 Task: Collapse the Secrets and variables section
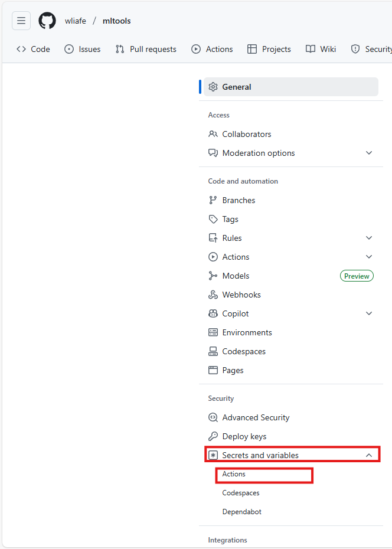369,455
